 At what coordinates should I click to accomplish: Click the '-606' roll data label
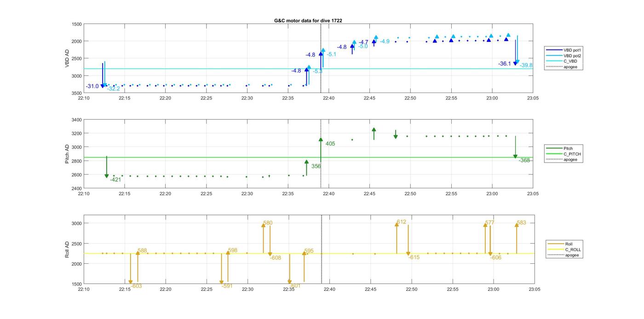tap(496, 258)
